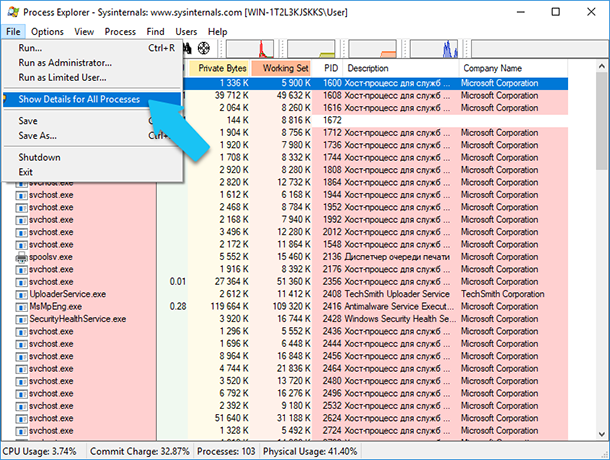
Task: Click Processes: 103 in status bar
Action: pos(226,451)
